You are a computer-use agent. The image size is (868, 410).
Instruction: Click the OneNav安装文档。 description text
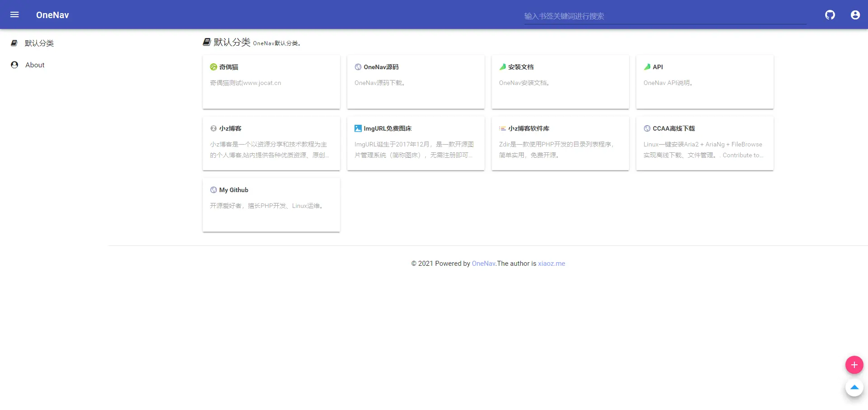click(x=524, y=83)
